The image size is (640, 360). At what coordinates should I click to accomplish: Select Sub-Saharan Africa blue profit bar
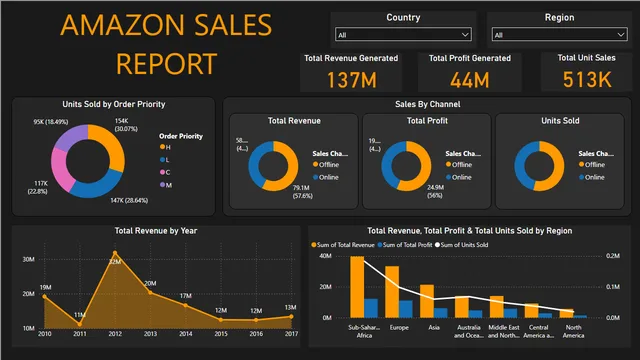pyautogui.click(x=371, y=308)
